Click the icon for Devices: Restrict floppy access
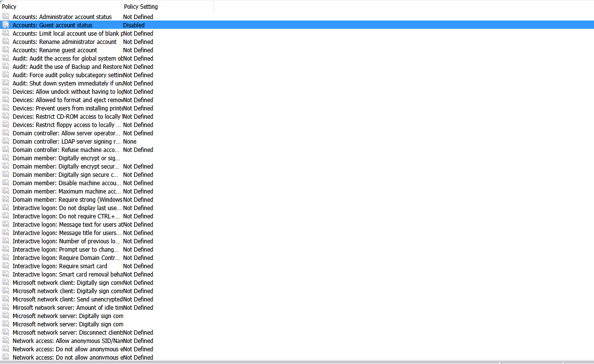This screenshot has width=594, height=364. pos(5,125)
